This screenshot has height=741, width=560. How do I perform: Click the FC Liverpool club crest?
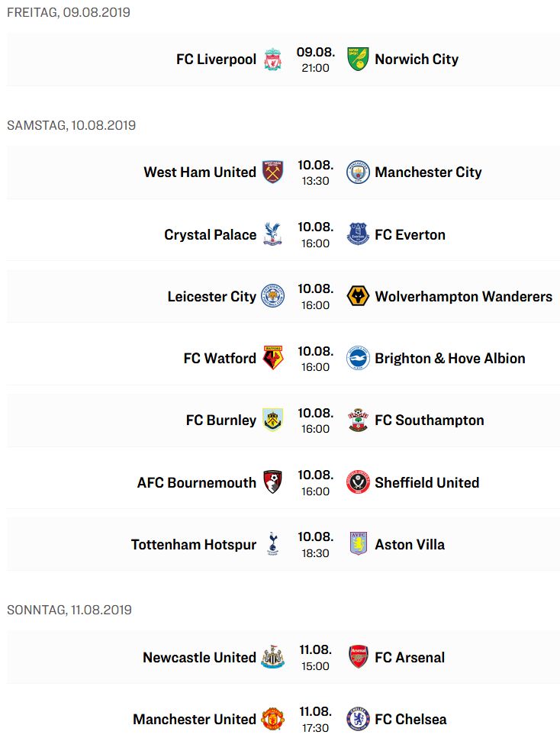tap(272, 60)
